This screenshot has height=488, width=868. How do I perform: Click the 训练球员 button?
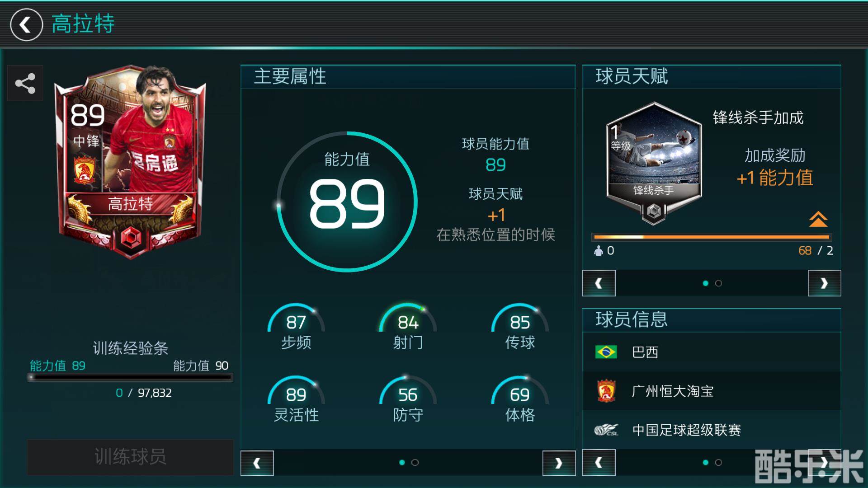(x=130, y=457)
